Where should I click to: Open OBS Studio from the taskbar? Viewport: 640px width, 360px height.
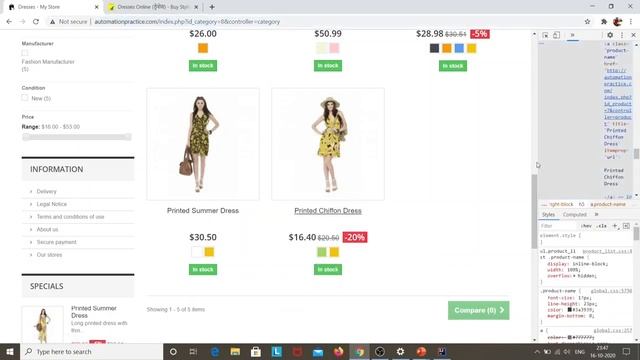(380, 351)
